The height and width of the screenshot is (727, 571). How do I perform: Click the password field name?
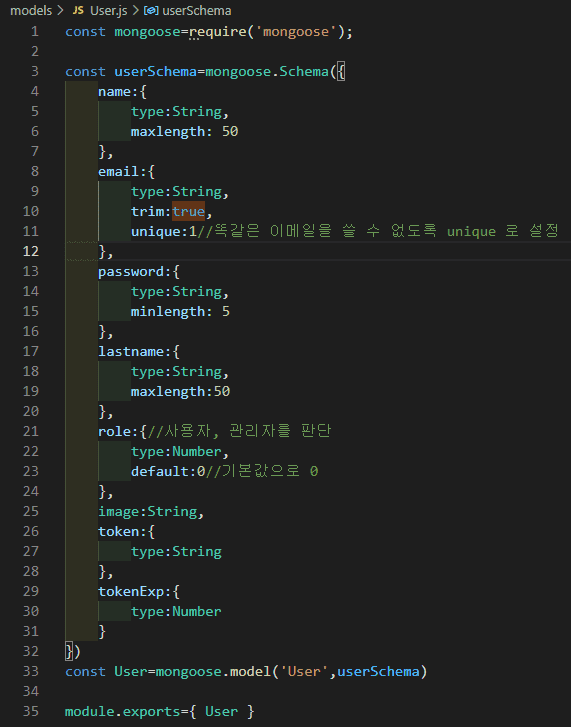coord(131,272)
